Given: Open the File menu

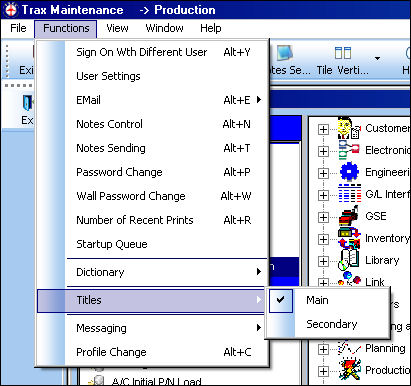Looking at the screenshot, I should (x=18, y=28).
